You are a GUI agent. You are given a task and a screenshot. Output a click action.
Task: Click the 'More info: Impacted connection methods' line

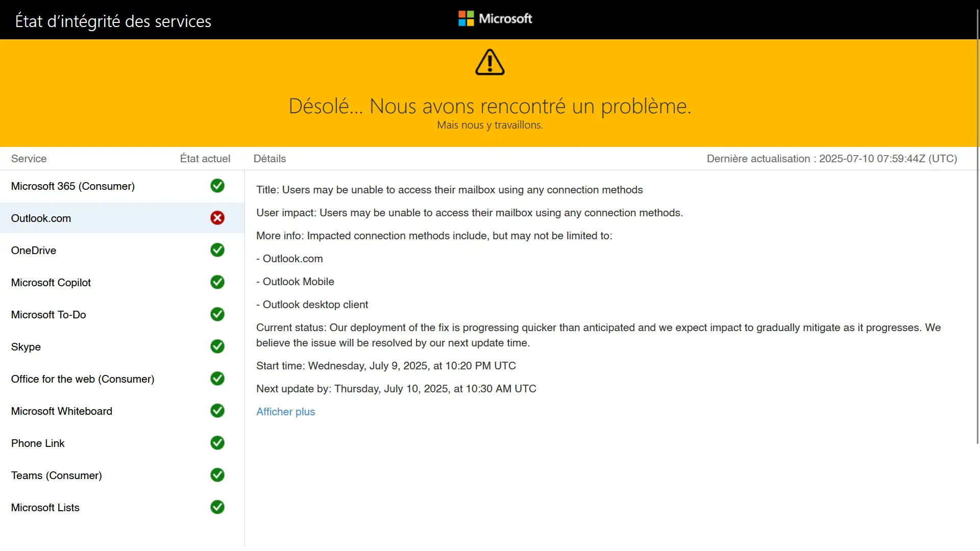coord(434,236)
